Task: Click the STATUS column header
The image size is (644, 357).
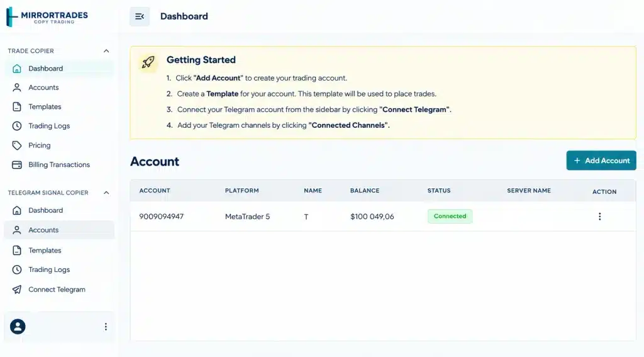Action: pos(439,190)
